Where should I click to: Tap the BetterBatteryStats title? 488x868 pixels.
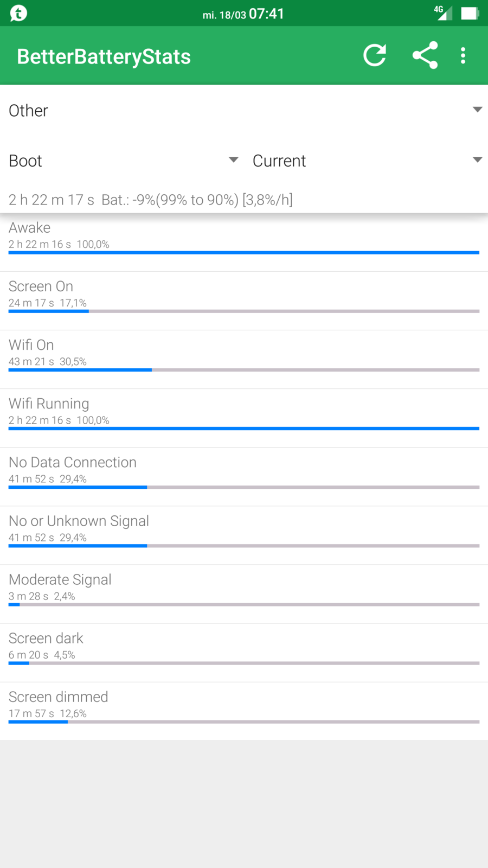point(104,56)
